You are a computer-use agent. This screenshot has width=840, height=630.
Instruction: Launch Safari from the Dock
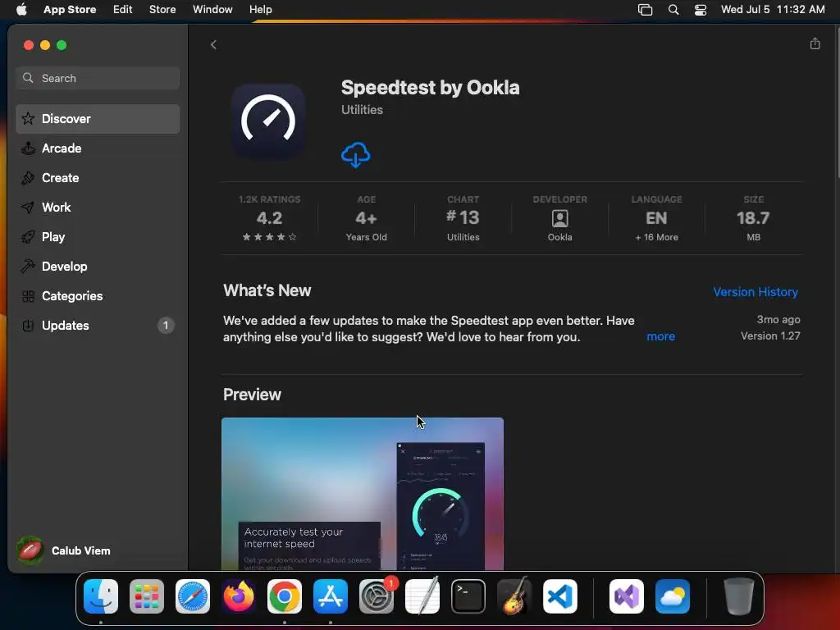click(x=193, y=596)
